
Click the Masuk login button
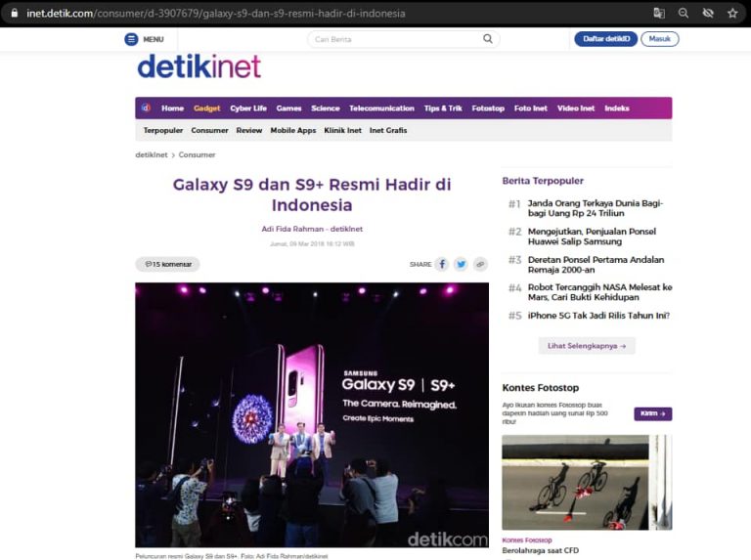coord(659,39)
